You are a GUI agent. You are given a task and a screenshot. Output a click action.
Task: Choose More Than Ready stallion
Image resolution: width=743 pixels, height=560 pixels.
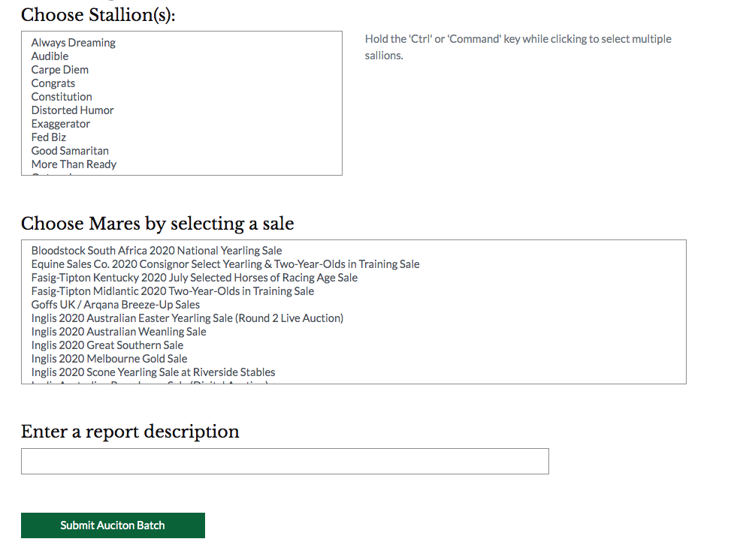74,164
